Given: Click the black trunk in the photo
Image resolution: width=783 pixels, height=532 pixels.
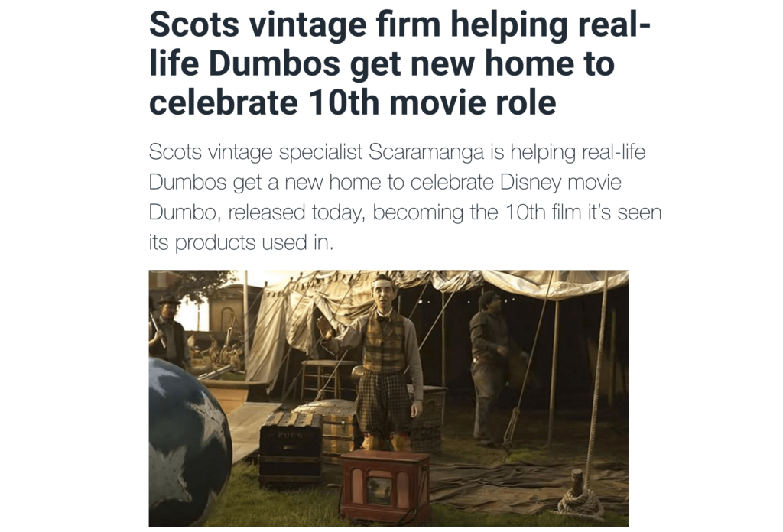Looking at the screenshot, I should [x=291, y=446].
